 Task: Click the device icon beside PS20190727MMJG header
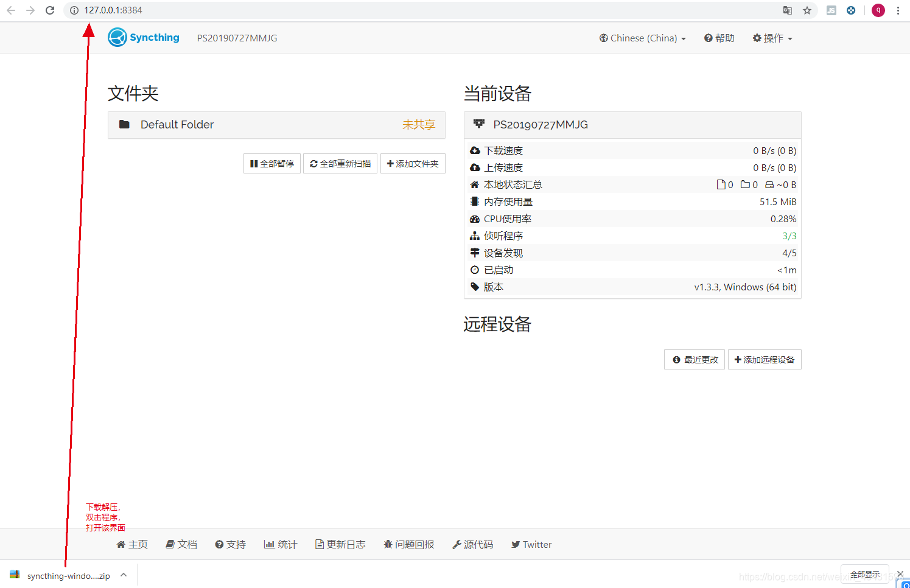pyautogui.click(x=479, y=124)
